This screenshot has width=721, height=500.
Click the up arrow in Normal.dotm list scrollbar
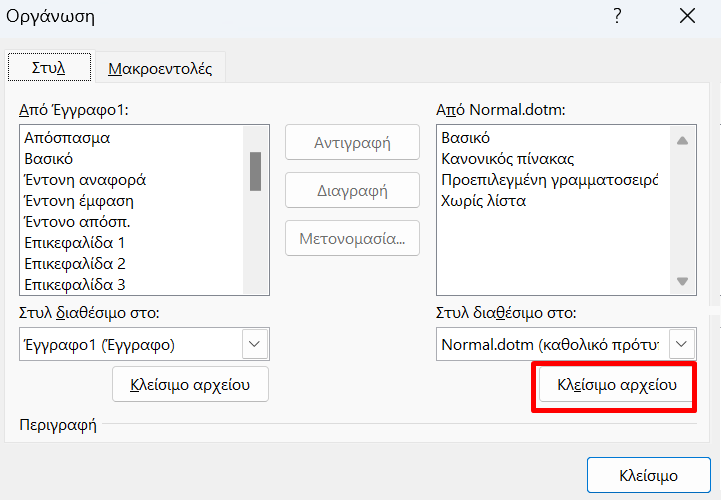pos(682,141)
